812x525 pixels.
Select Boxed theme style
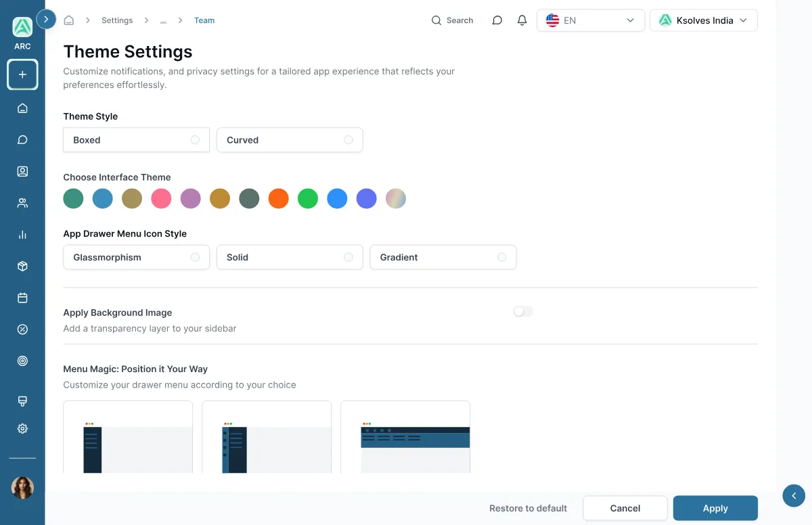[x=136, y=140]
